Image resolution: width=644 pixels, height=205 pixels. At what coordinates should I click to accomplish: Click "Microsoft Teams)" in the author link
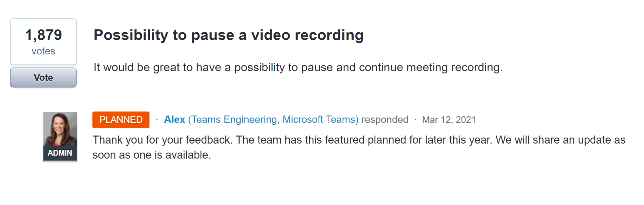[x=321, y=120]
